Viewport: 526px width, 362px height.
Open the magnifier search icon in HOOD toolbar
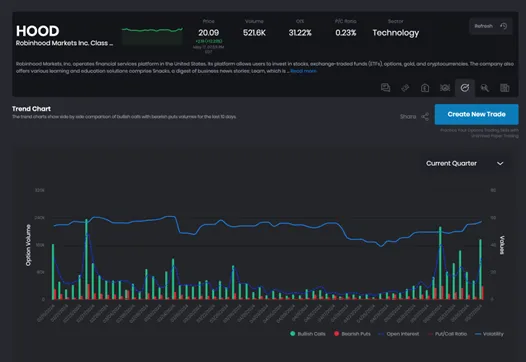[484, 88]
